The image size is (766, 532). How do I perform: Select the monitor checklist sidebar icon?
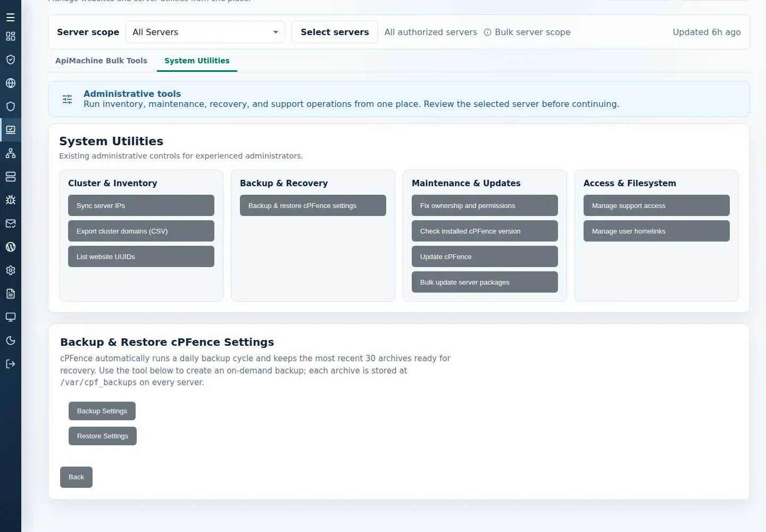click(x=11, y=130)
